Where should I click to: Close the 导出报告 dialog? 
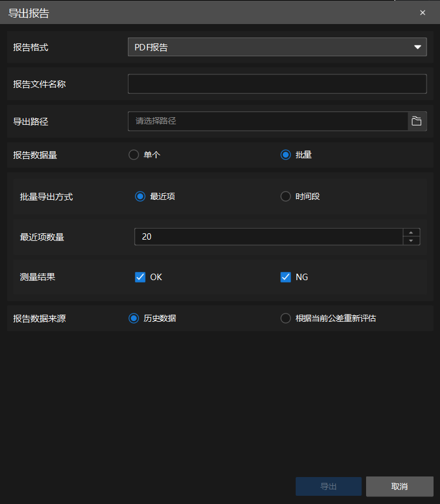click(x=422, y=12)
